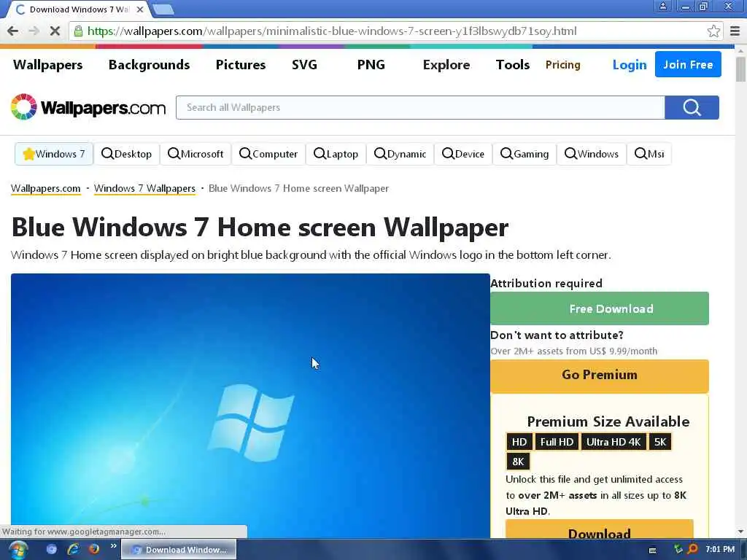Select the Device search tag
The width and height of the screenshot is (747, 560).
(x=463, y=154)
